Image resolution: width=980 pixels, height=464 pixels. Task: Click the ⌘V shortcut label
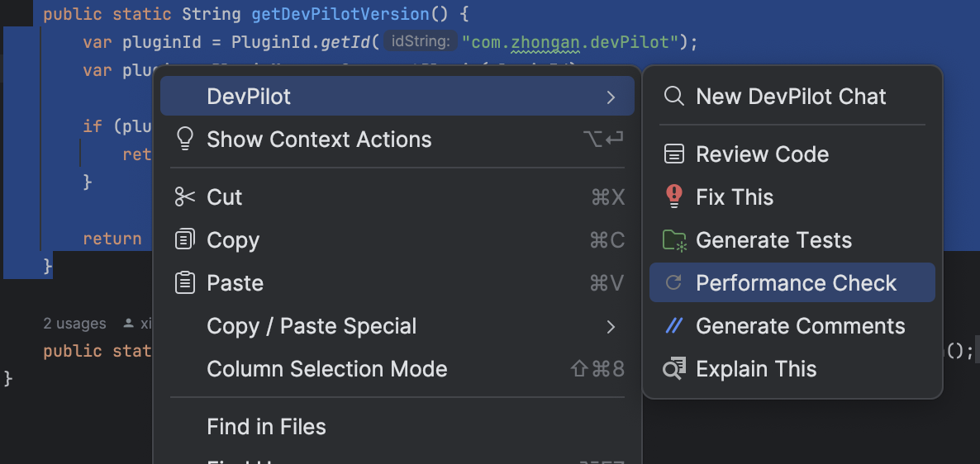coord(607,283)
